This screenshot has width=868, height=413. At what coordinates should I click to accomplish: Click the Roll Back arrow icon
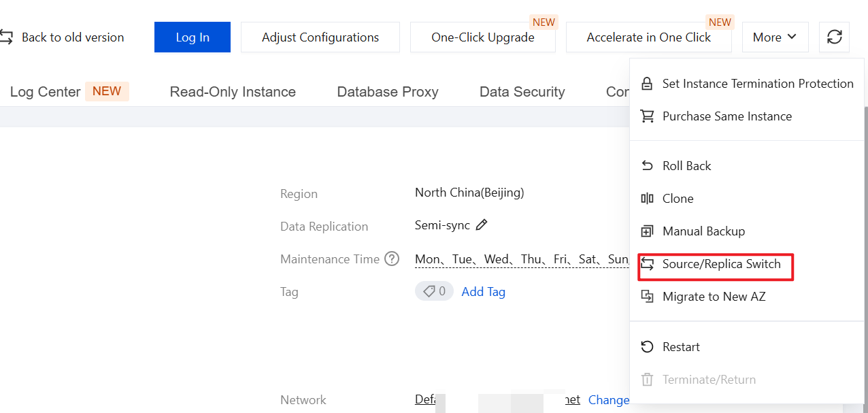pyautogui.click(x=647, y=166)
